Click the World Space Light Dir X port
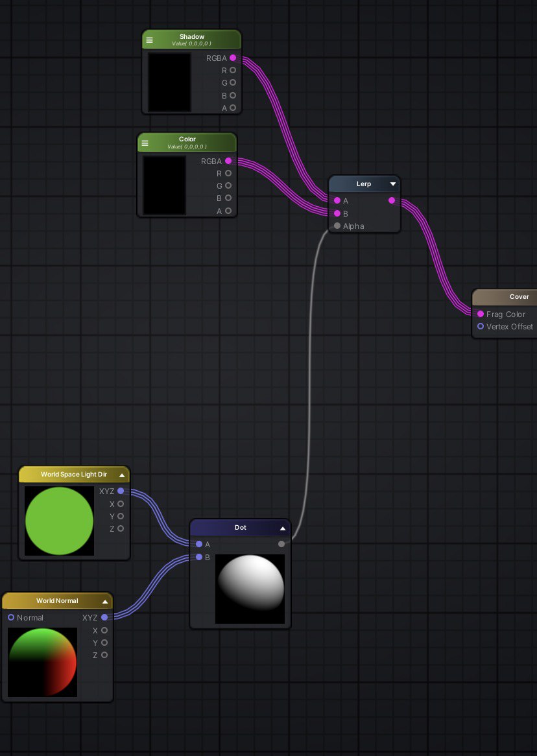This screenshot has height=756, width=537. (x=121, y=504)
